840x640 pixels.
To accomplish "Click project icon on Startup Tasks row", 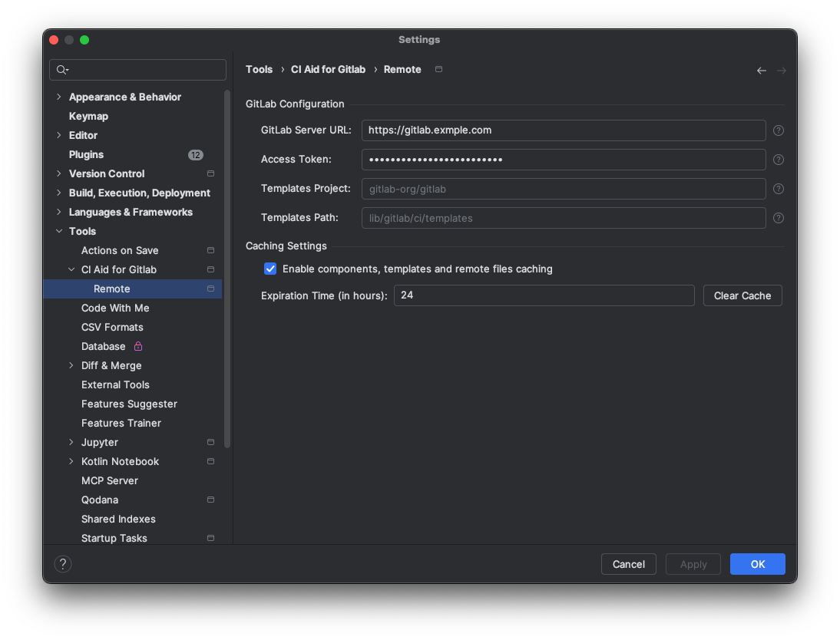I will (x=210, y=538).
